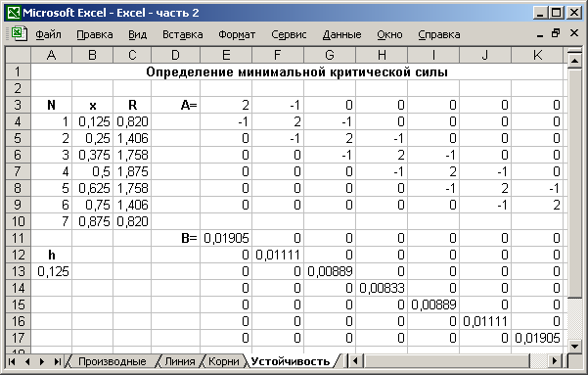588x375 pixels.
Task: Click the horizontal scrollbar right arrow
Action: [555, 362]
